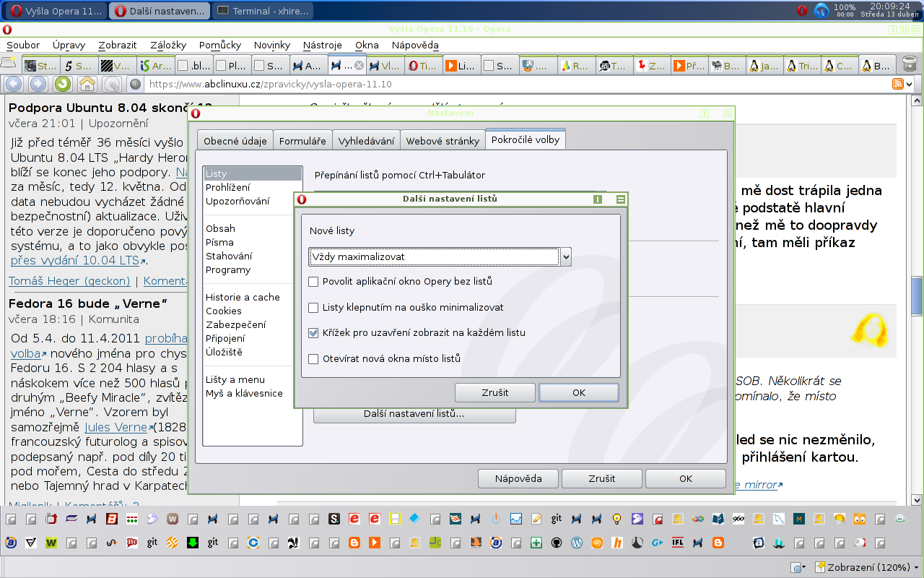Click the page vertical scrollbar thumb

coord(917,295)
